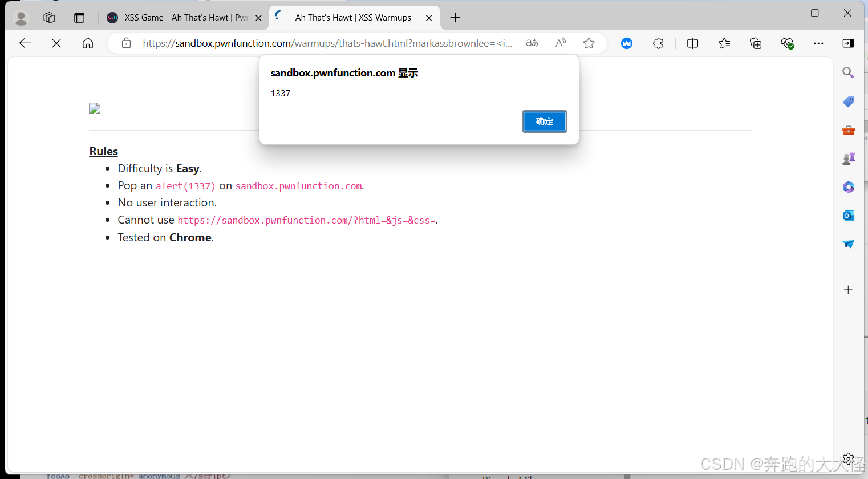The width and height of the screenshot is (868, 479).
Task: Open the profile avatar icon
Action: coord(21,18)
